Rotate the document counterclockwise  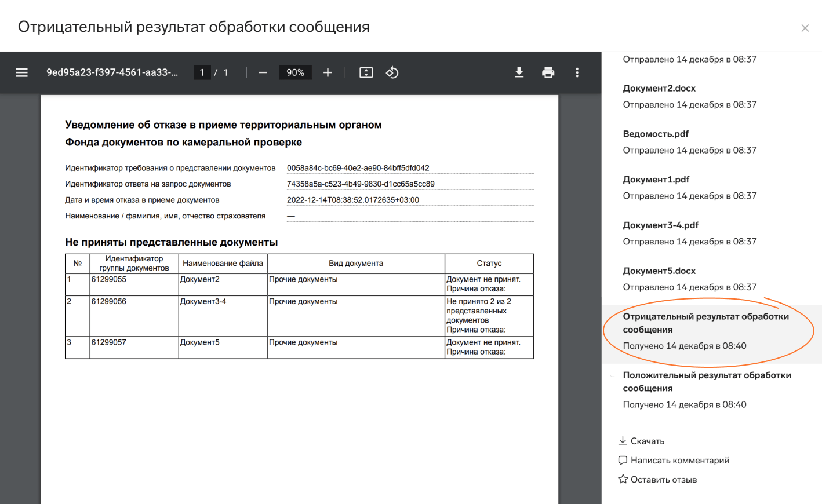tap(392, 72)
